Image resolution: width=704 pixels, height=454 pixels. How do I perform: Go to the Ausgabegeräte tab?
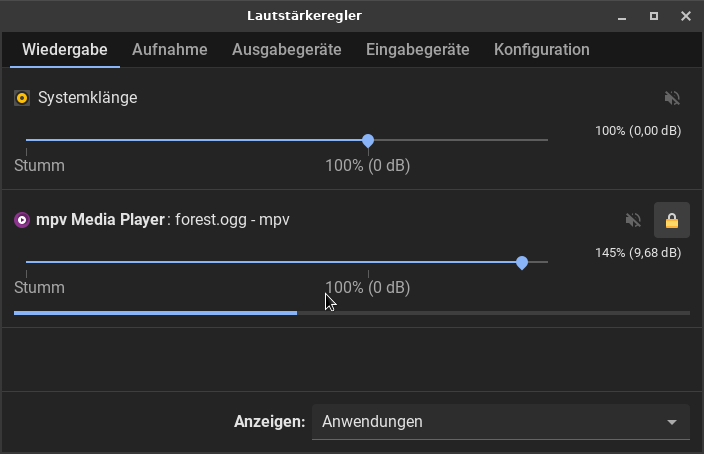click(287, 50)
